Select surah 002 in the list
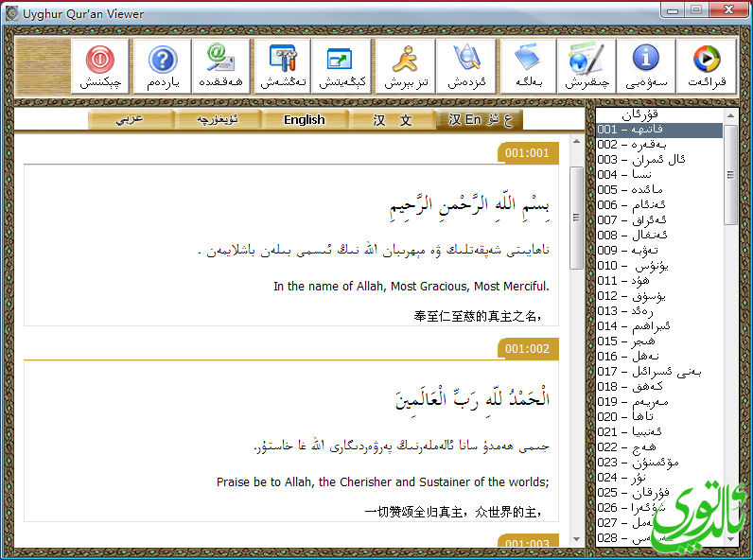This screenshot has width=753, height=560. point(659,145)
